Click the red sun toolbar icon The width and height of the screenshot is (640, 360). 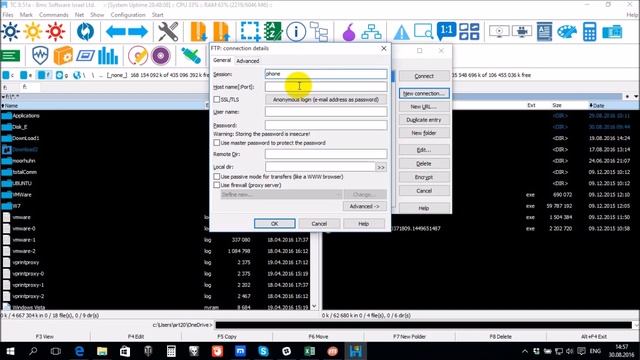click(56, 31)
